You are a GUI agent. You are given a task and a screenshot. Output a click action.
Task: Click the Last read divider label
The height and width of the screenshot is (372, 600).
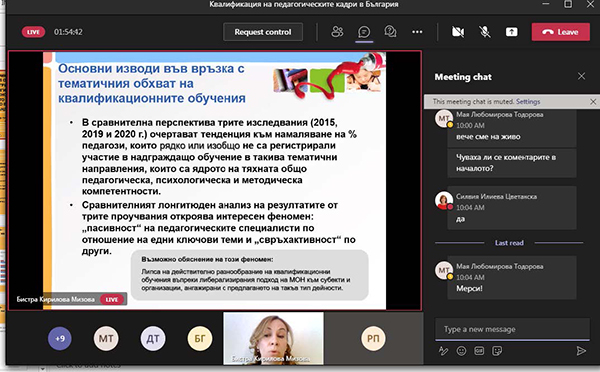click(x=509, y=243)
